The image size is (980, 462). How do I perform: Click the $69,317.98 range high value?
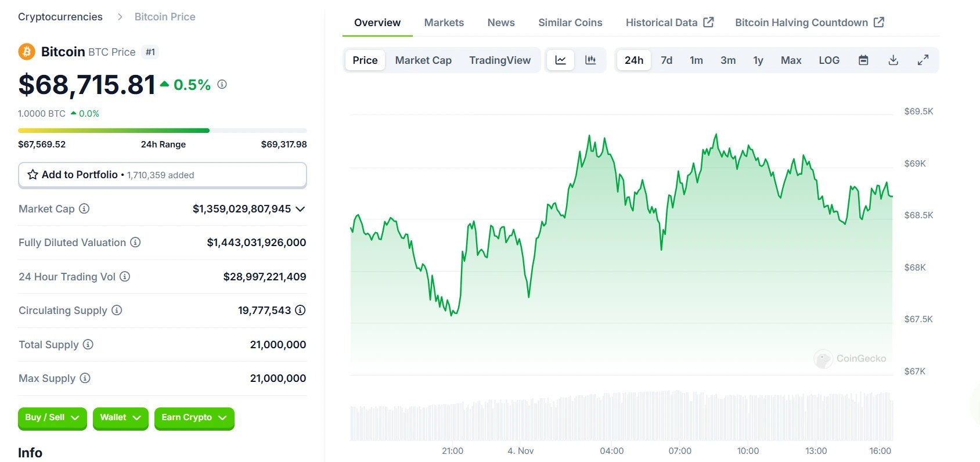pyautogui.click(x=284, y=144)
